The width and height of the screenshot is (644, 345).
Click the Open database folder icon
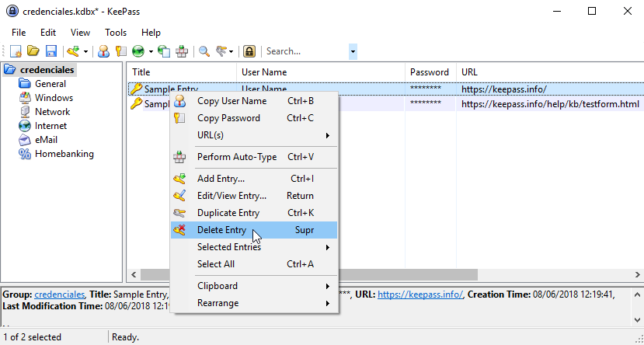point(33,51)
